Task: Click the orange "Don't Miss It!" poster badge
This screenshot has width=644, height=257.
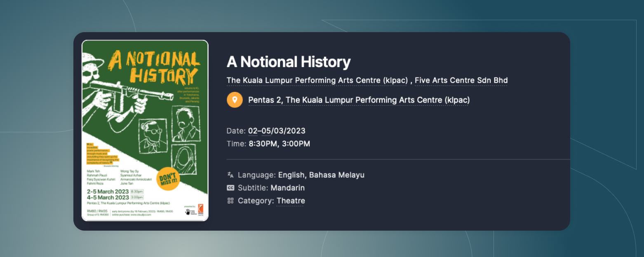Action: [169, 179]
